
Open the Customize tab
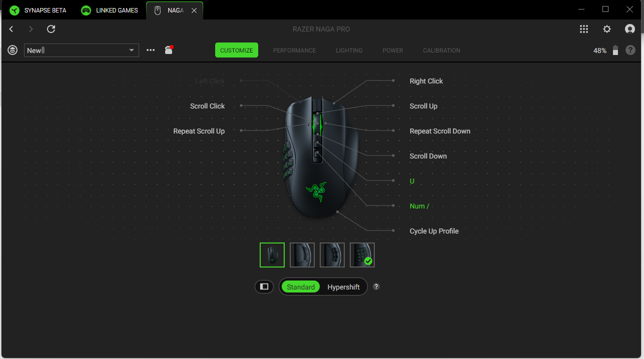click(x=237, y=50)
